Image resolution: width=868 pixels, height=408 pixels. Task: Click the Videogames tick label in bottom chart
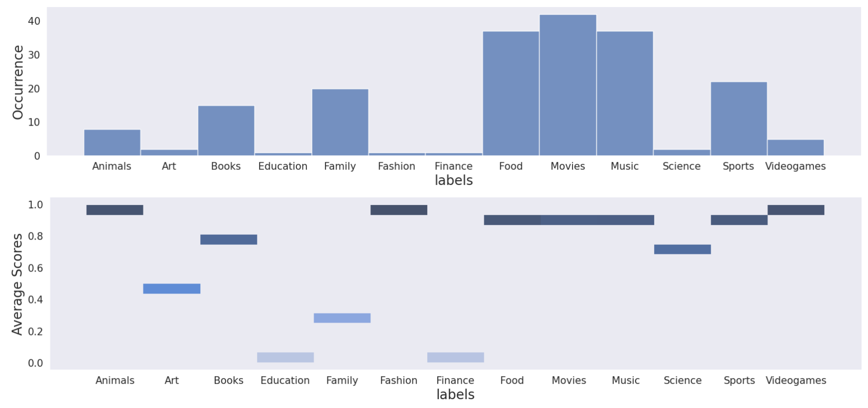point(796,380)
